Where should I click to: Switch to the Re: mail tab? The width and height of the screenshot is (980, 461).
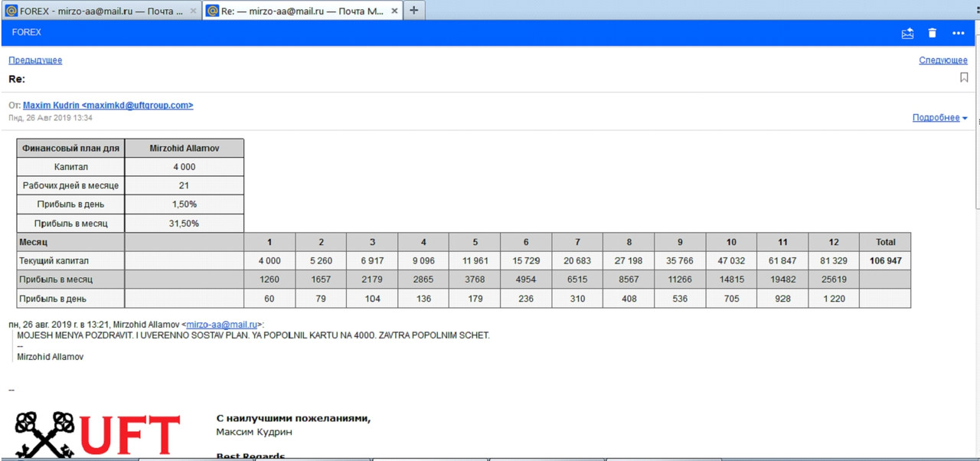(x=302, y=11)
